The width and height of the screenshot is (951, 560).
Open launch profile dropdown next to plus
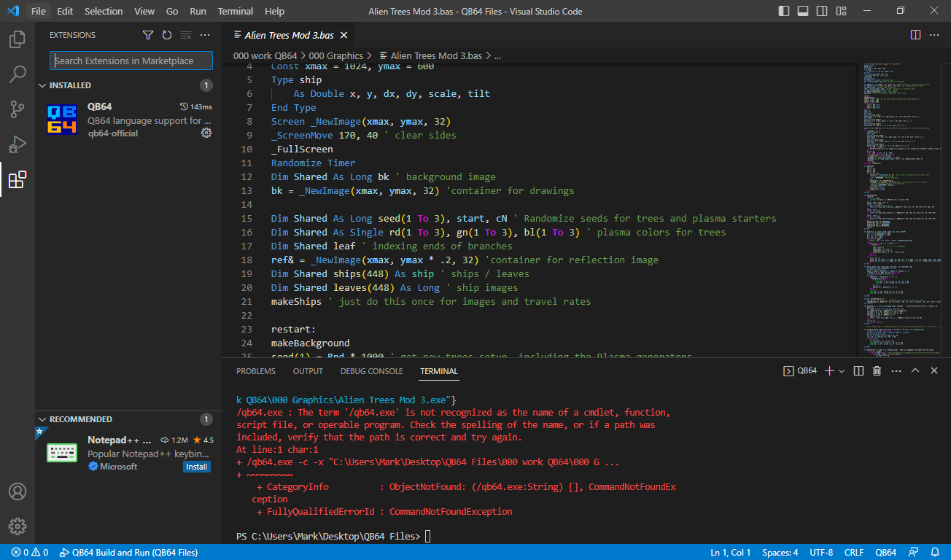coord(842,371)
